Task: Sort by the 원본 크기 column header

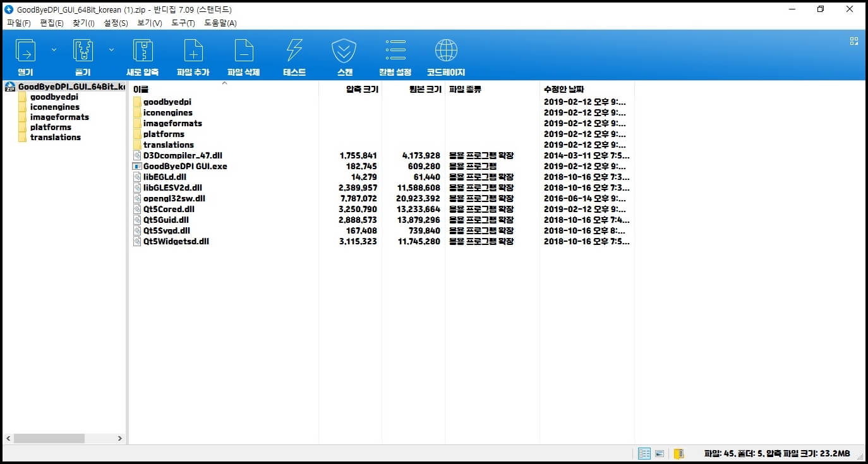Action: 414,90
